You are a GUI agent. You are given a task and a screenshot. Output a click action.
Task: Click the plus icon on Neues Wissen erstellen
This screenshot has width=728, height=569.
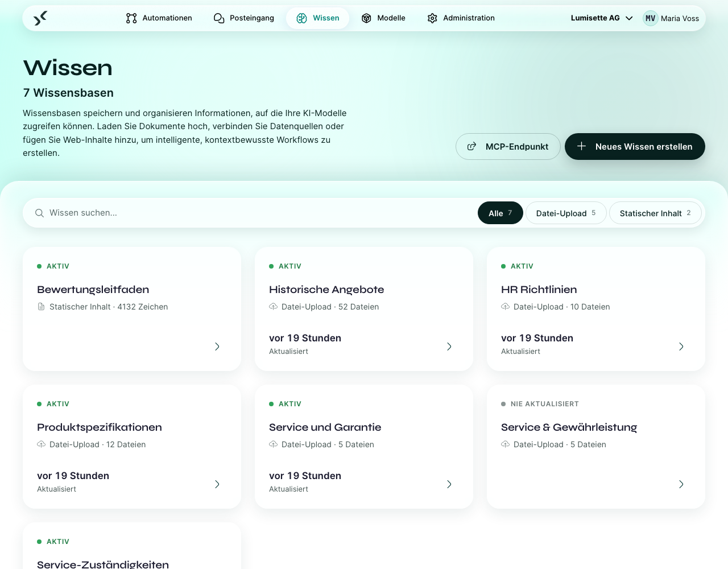click(x=581, y=146)
